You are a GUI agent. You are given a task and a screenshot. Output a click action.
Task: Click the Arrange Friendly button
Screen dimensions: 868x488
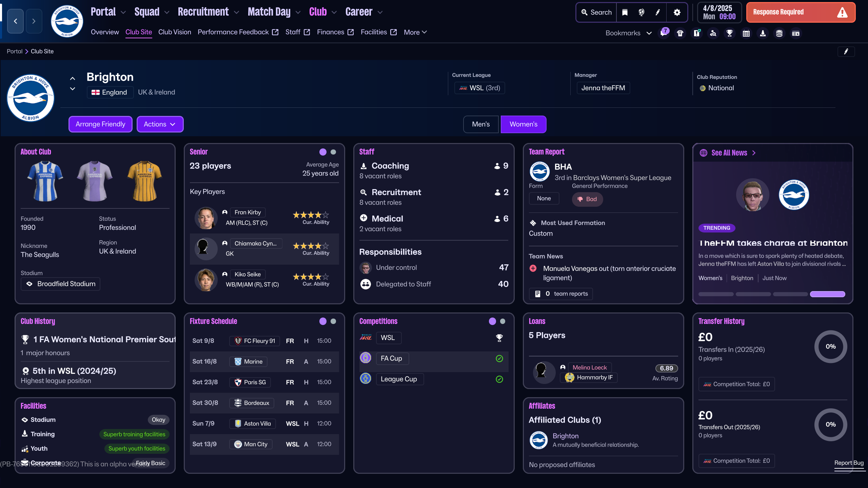coord(100,124)
